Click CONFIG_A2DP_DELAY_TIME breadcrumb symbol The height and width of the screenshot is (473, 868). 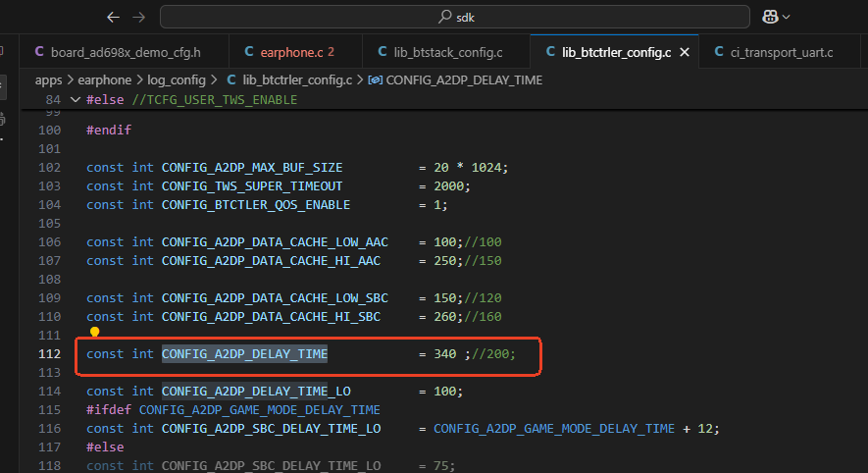464,80
